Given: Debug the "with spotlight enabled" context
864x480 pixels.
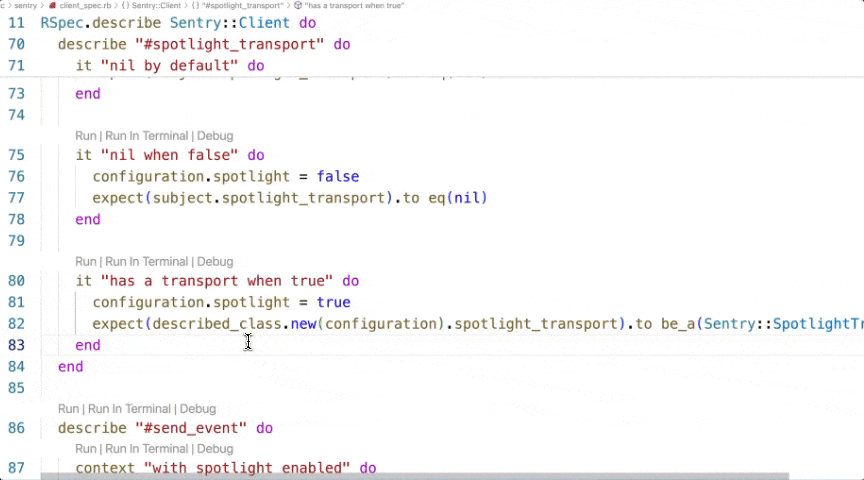Looking at the screenshot, I should 215,449.
